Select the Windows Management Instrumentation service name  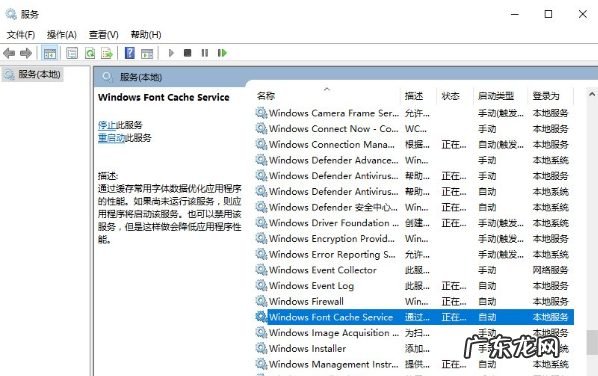click(333, 364)
